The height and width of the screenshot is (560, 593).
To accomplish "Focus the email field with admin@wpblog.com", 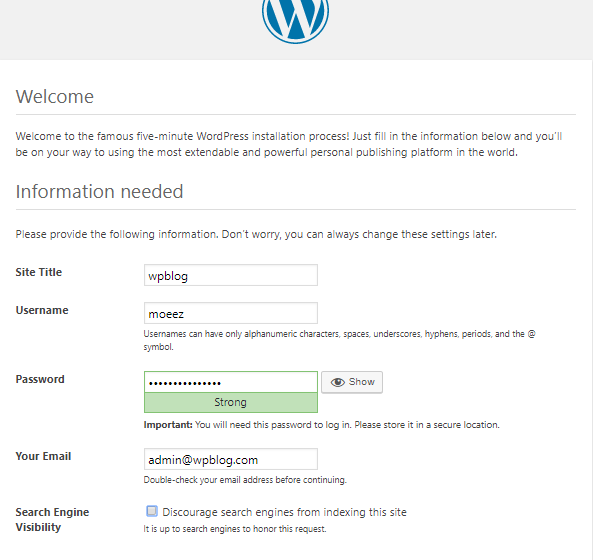I will (x=231, y=459).
